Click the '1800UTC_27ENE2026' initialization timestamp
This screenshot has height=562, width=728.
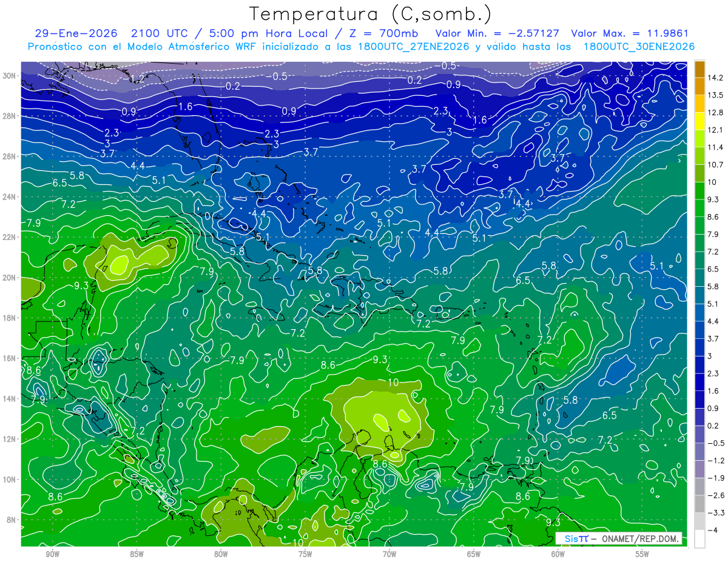(414, 47)
